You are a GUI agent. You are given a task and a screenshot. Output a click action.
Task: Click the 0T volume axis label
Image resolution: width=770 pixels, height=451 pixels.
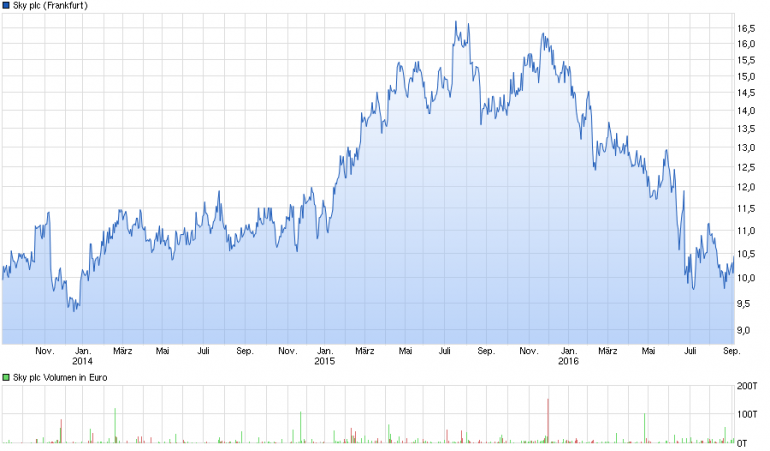742,443
